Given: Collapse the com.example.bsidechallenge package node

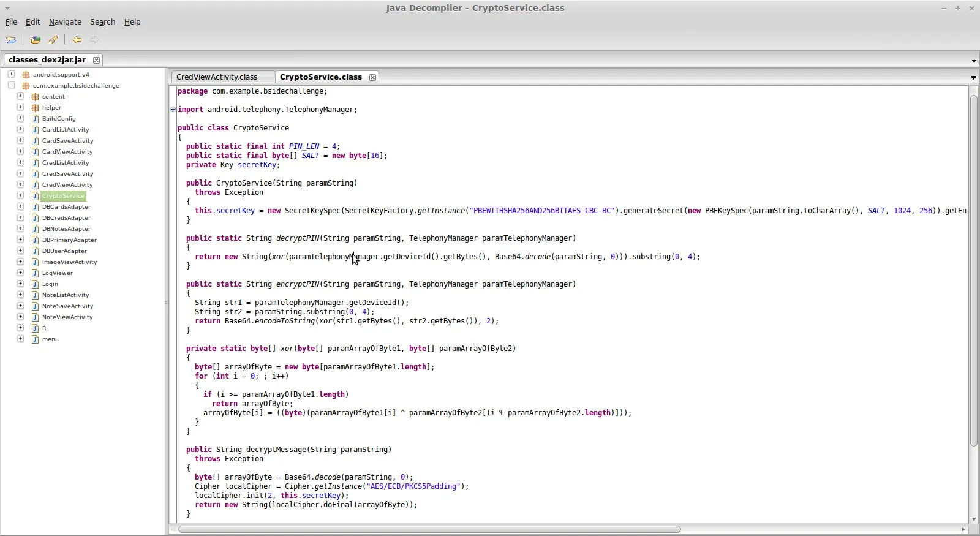Looking at the screenshot, I should tap(11, 85).
